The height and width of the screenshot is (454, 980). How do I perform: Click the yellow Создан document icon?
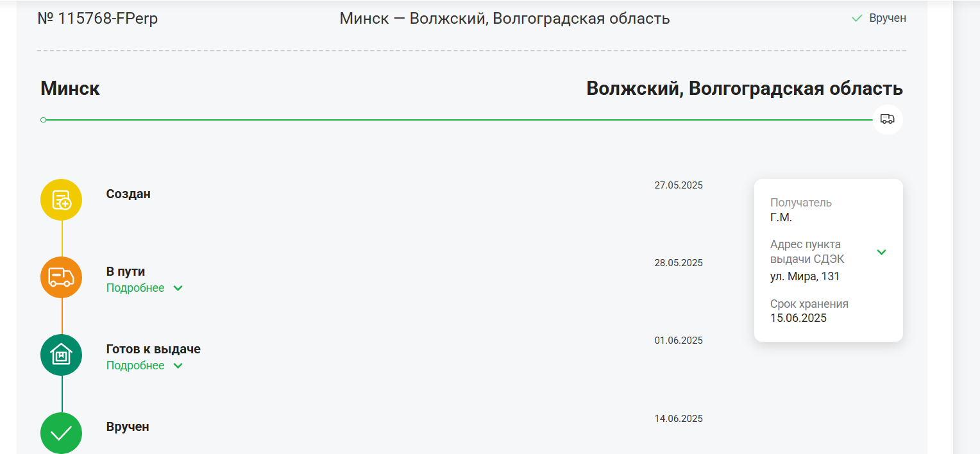pyautogui.click(x=61, y=199)
